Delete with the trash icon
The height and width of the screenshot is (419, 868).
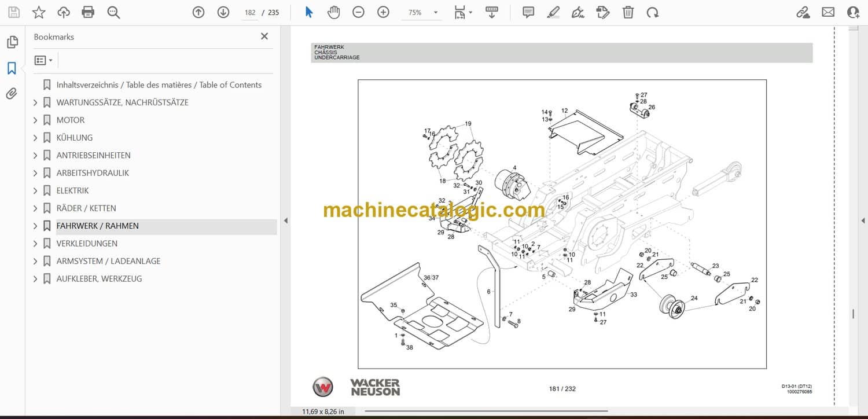click(628, 12)
